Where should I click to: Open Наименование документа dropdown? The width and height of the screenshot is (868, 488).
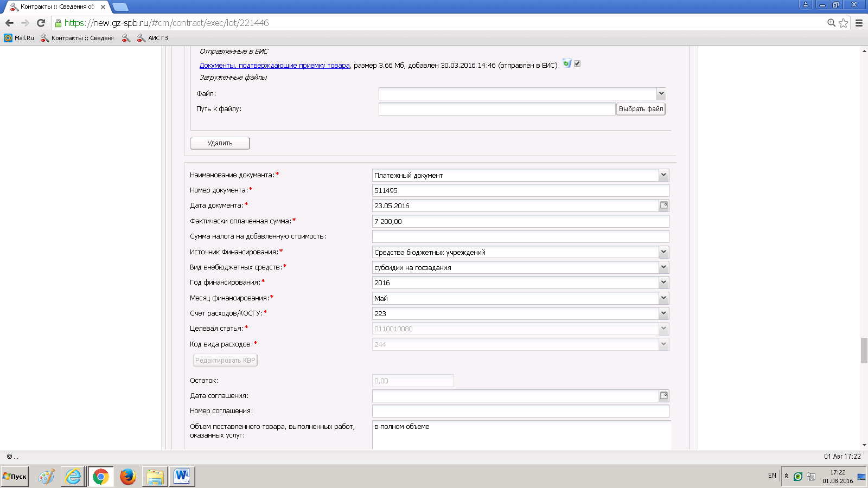[664, 175]
